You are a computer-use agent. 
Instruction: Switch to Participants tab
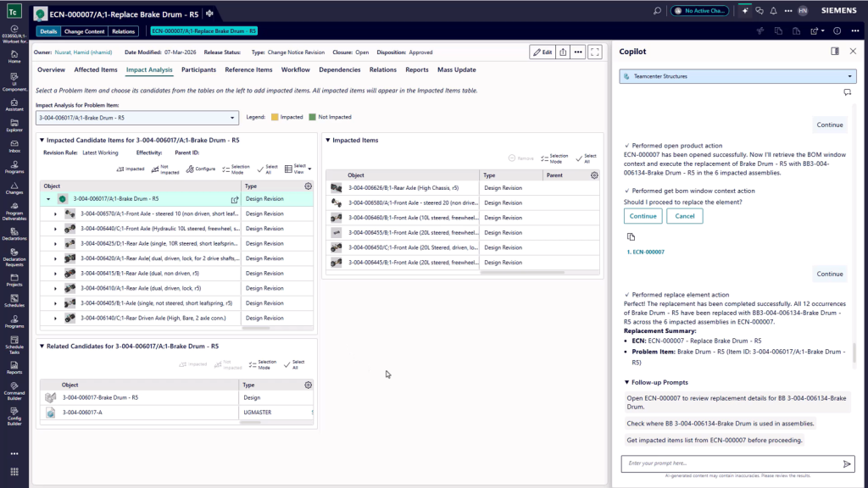click(x=198, y=69)
